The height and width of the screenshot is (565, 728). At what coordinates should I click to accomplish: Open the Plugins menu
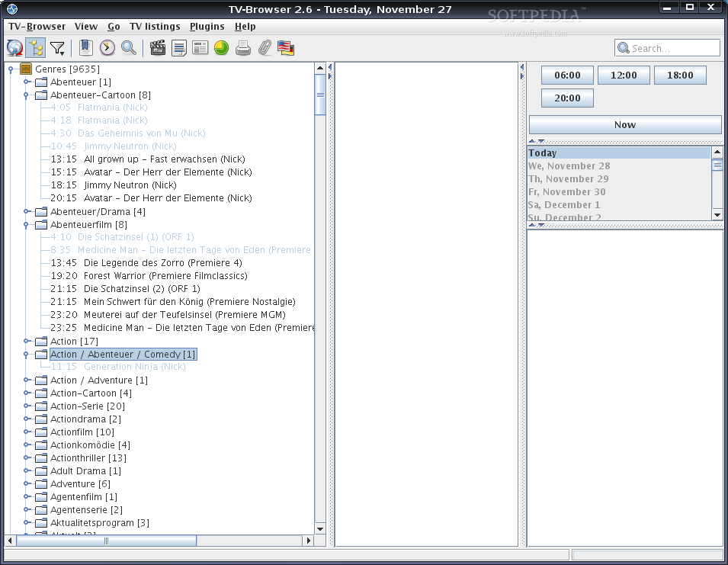(207, 27)
